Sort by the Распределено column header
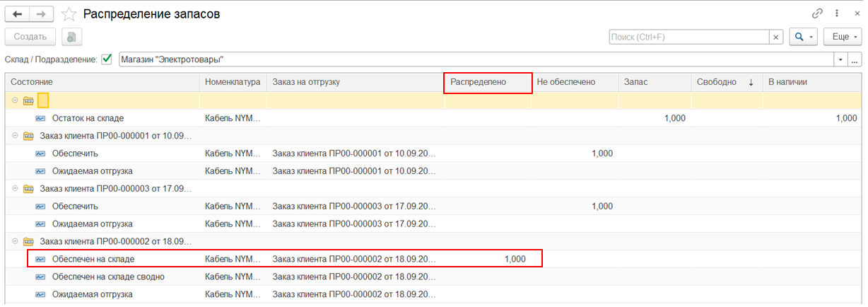This screenshot has height=307, width=868. tap(488, 82)
